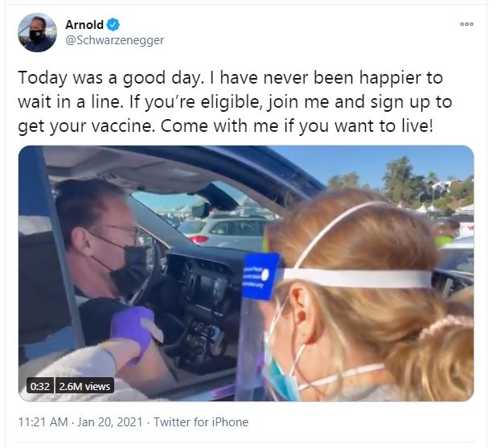Select the "Today was a good day" sentence
This screenshot has width=501, height=448.
[x=111, y=78]
